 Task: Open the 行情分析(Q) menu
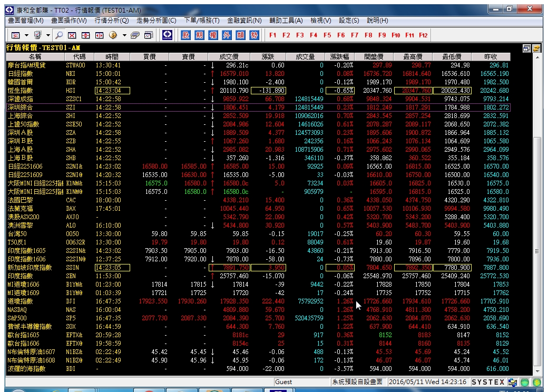click(x=112, y=21)
